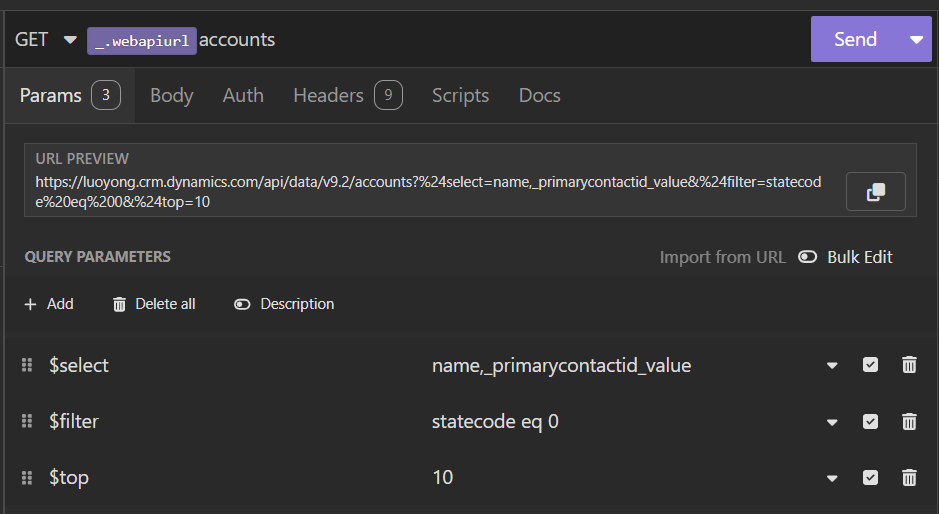This screenshot has height=514, width=939.
Task: Untick the $top parameter checkbox
Action: click(x=870, y=477)
